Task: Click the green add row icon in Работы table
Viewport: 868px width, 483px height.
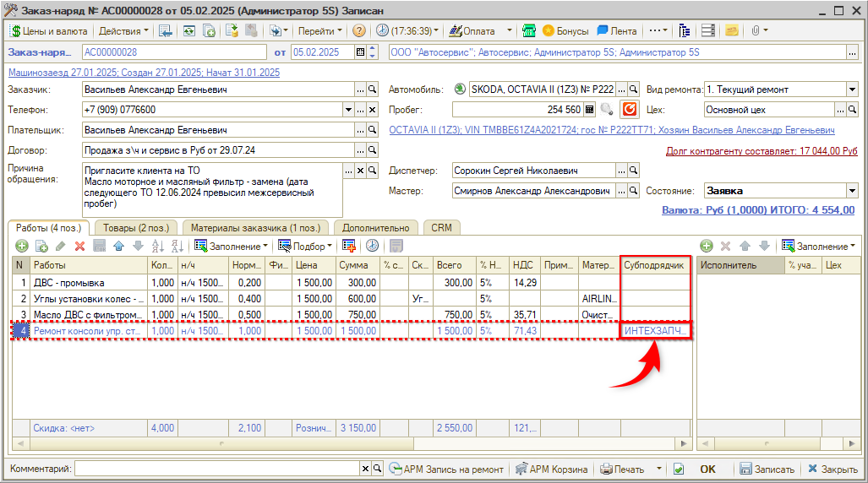Action: [x=22, y=246]
